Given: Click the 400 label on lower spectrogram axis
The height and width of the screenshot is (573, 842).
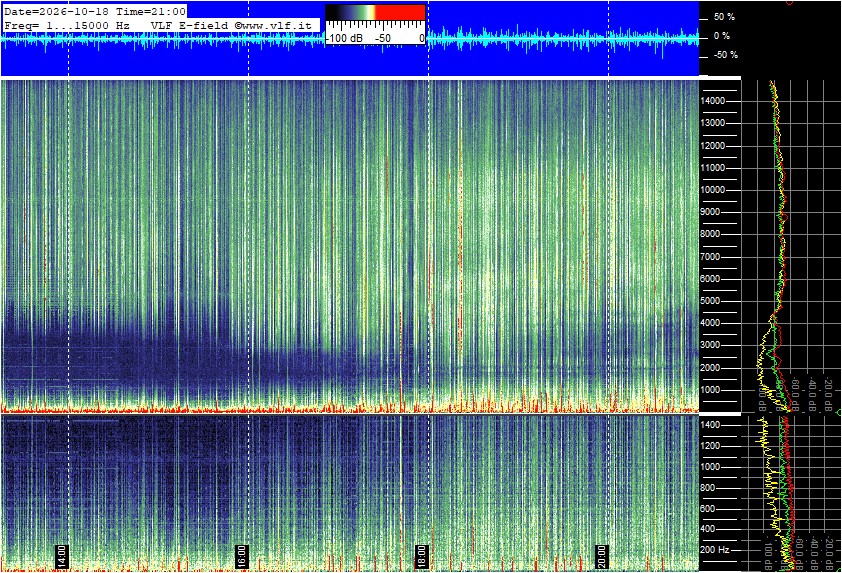Looking at the screenshot, I should (x=708, y=529).
